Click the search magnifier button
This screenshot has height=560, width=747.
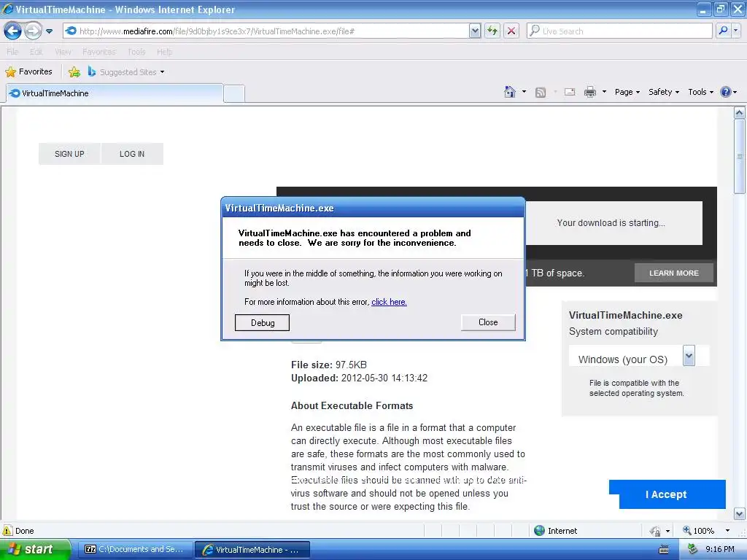click(x=723, y=31)
